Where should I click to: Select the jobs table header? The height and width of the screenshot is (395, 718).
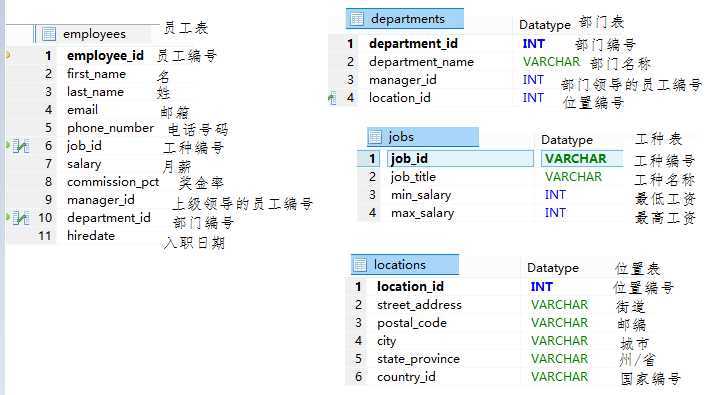tap(423, 136)
